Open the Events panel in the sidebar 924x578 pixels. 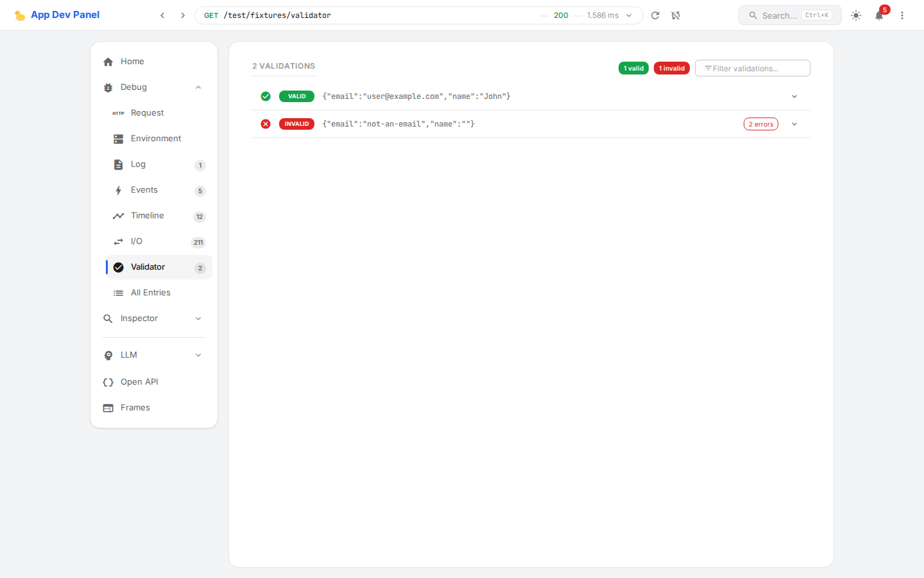point(145,190)
